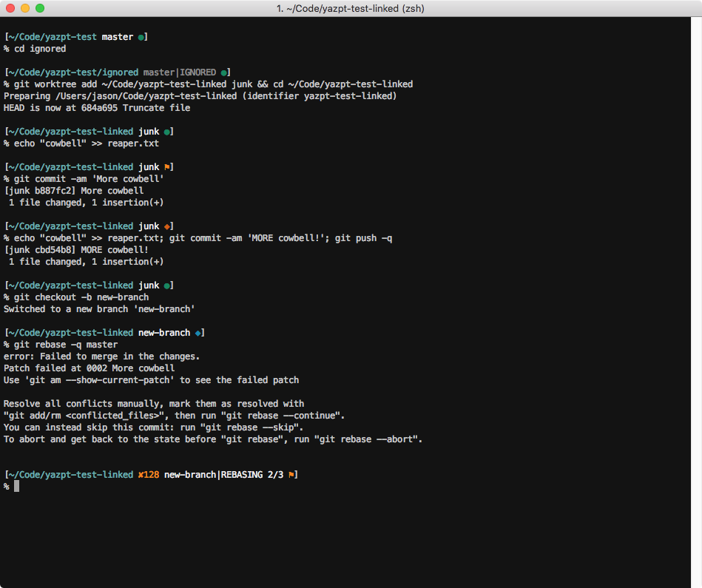Click the terminal's vertical scrollbar
This screenshot has width=702, height=588.
(696, 302)
